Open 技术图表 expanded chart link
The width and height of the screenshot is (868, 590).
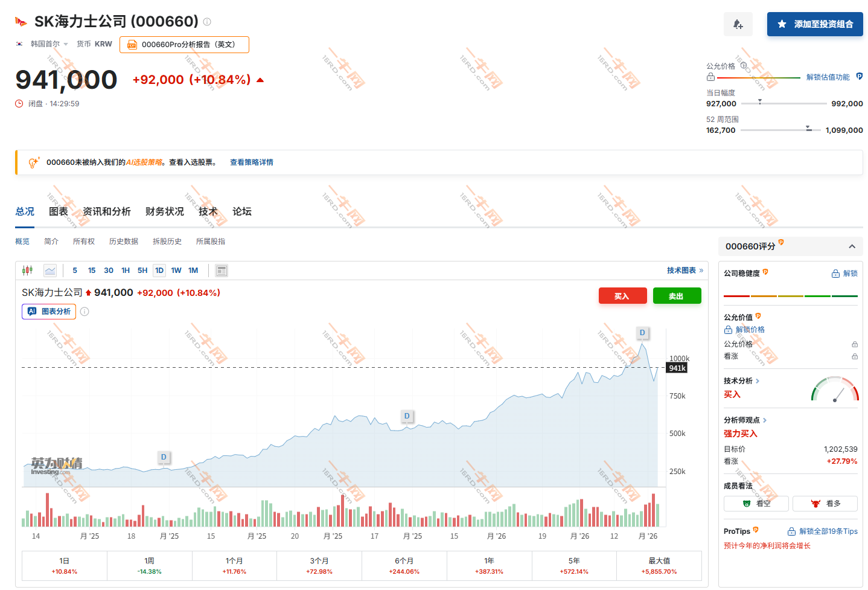point(685,271)
